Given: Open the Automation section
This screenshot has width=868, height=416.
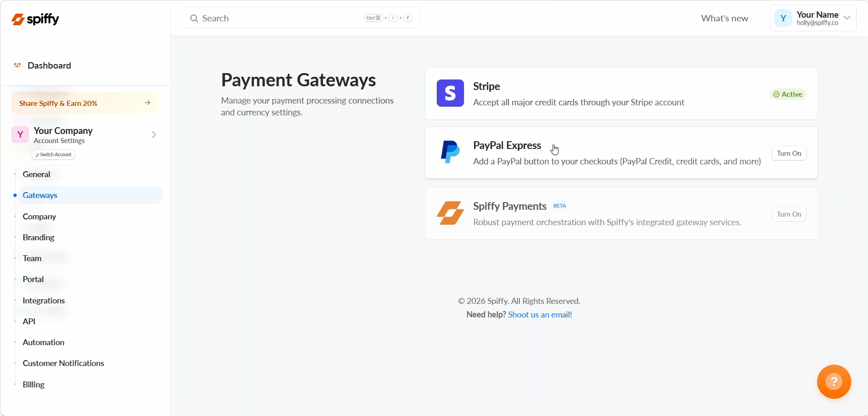Looking at the screenshot, I should point(44,342).
